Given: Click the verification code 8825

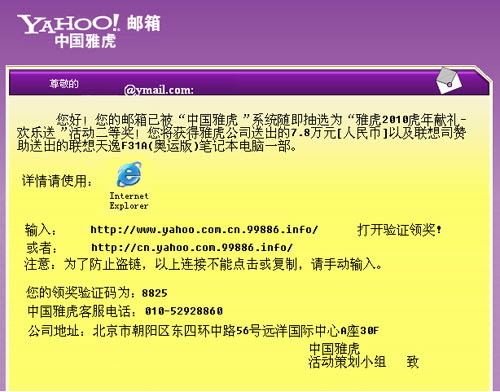Looking at the screenshot, I should pos(155,293).
